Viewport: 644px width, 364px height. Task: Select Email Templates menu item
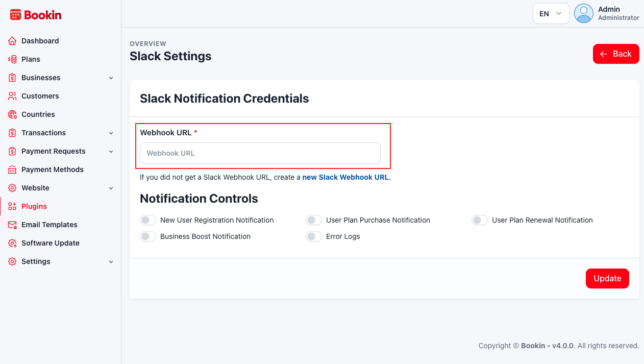click(x=61, y=225)
